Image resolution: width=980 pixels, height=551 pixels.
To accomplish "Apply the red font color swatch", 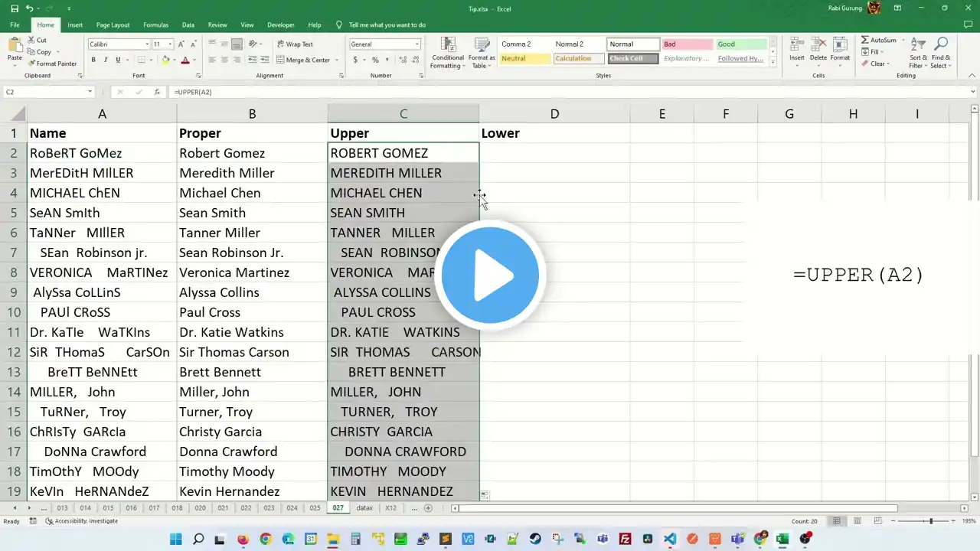I will click(x=185, y=60).
